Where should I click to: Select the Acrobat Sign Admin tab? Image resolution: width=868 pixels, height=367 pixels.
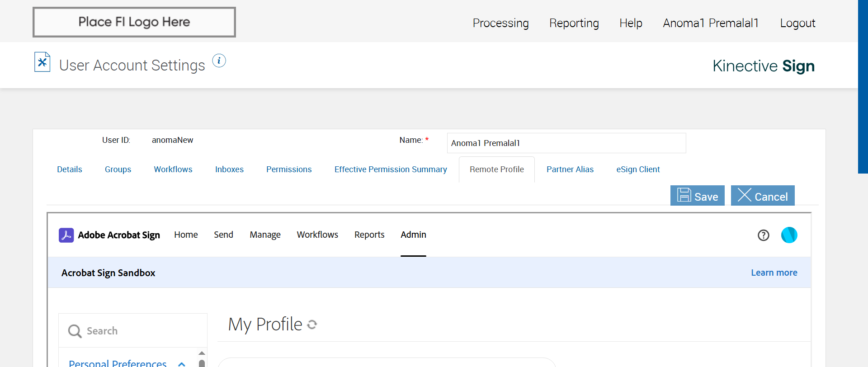(x=413, y=235)
